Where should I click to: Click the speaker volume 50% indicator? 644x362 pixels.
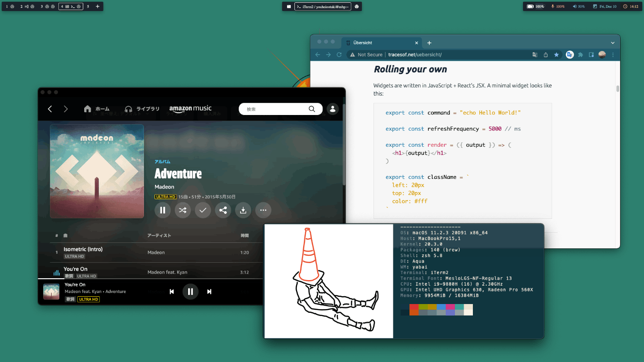tap(579, 6)
